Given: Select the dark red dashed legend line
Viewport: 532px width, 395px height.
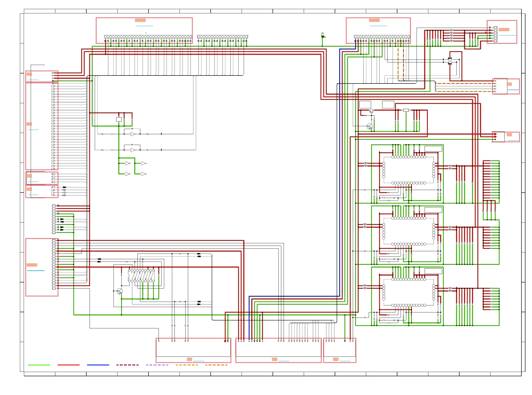Looking at the screenshot, I should (x=127, y=365).
